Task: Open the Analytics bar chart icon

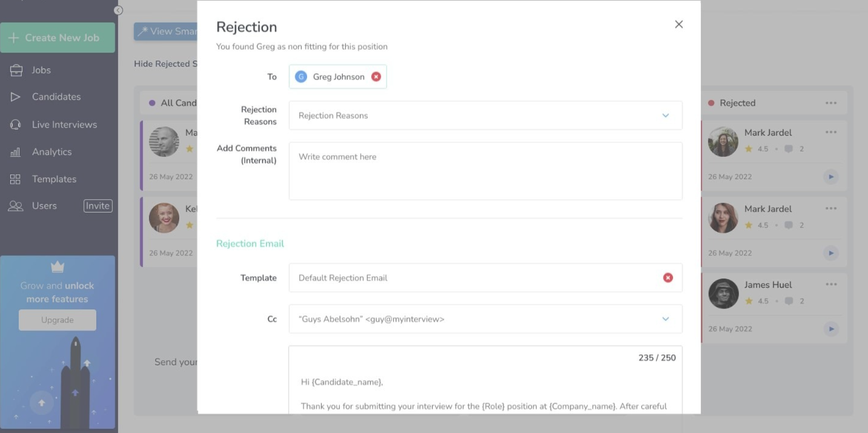Action: (x=16, y=152)
